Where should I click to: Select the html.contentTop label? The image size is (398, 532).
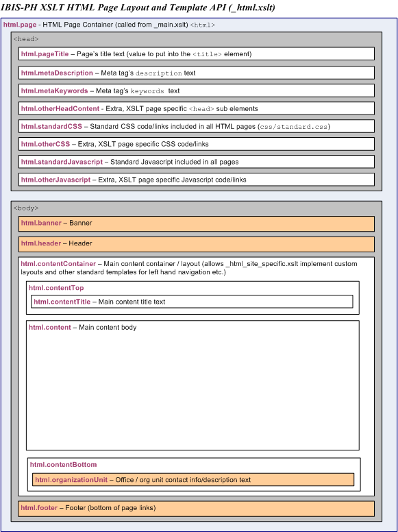click(x=56, y=288)
